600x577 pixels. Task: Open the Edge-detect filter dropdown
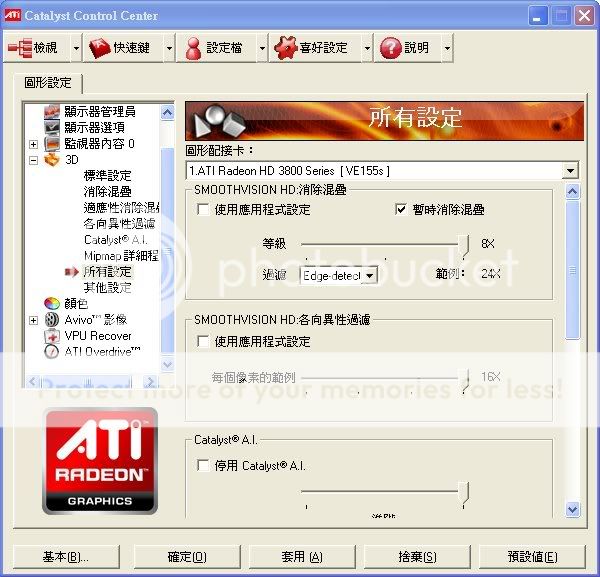pyautogui.click(x=369, y=275)
